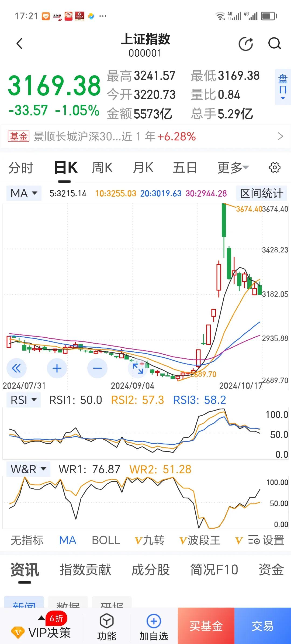This screenshot has width=291, height=644.
Task: Open the RSI indicator dropdown
Action: [x=23, y=400]
